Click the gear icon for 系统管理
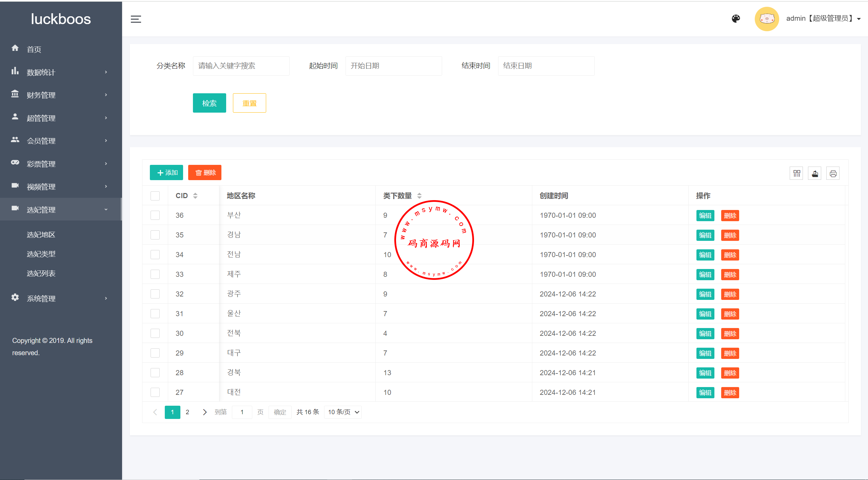 [15, 297]
